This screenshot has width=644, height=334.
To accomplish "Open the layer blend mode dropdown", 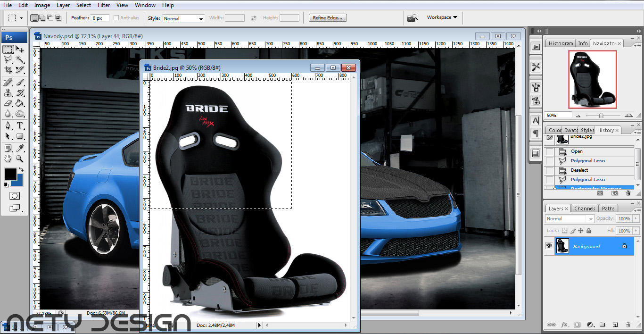I will [x=570, y=219].
